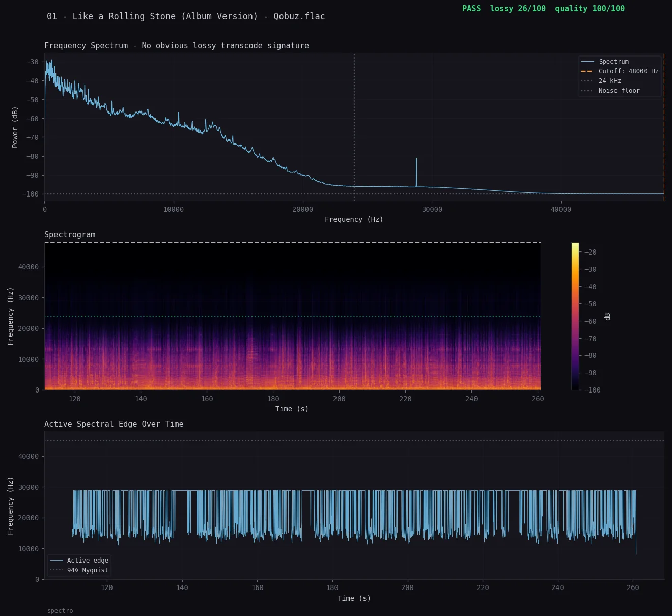Click the 'Spectrogram' chart title

[70, 234]
